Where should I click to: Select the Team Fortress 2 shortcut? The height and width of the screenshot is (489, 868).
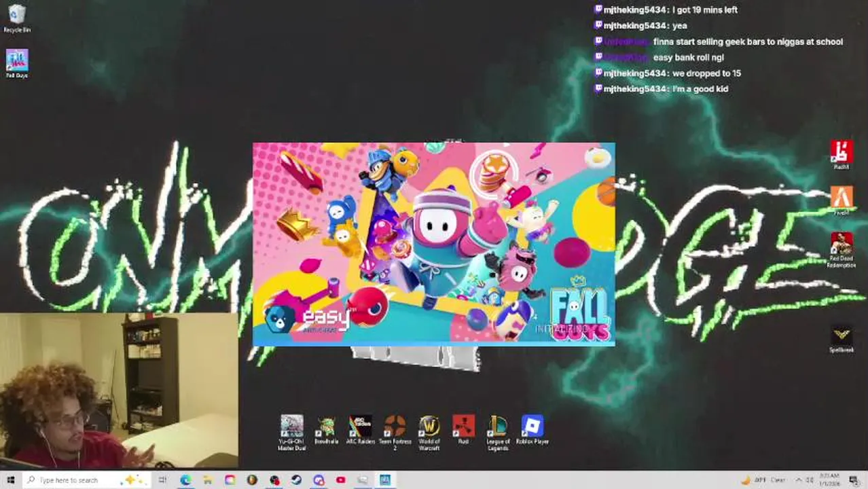[395, 433]
